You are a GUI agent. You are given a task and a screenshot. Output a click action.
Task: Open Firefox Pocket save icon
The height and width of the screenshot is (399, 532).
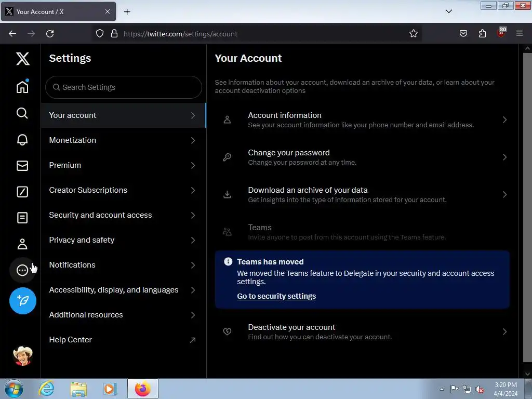click(463, 33)
